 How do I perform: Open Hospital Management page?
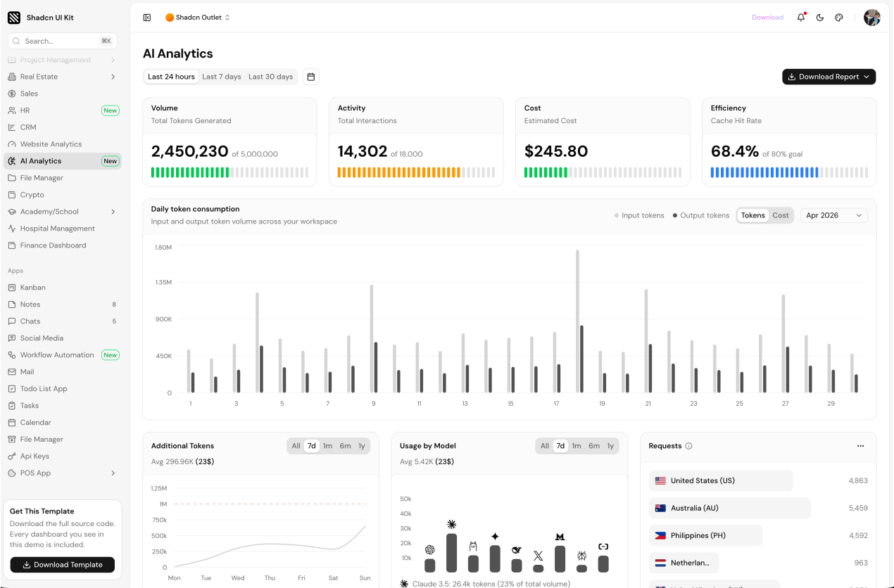click(63, 229)
